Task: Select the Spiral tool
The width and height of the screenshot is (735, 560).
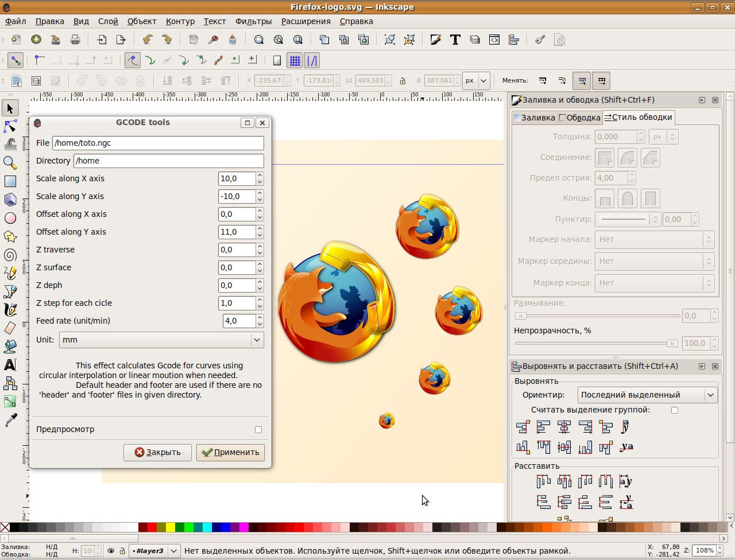Action: (10, 255)
